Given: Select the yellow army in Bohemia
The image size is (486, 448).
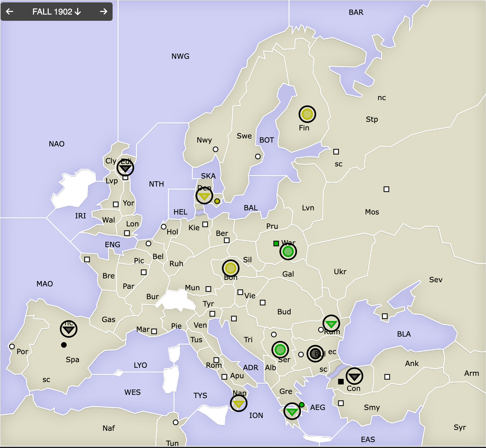Looking at the screenshot, I should point(231,268).
